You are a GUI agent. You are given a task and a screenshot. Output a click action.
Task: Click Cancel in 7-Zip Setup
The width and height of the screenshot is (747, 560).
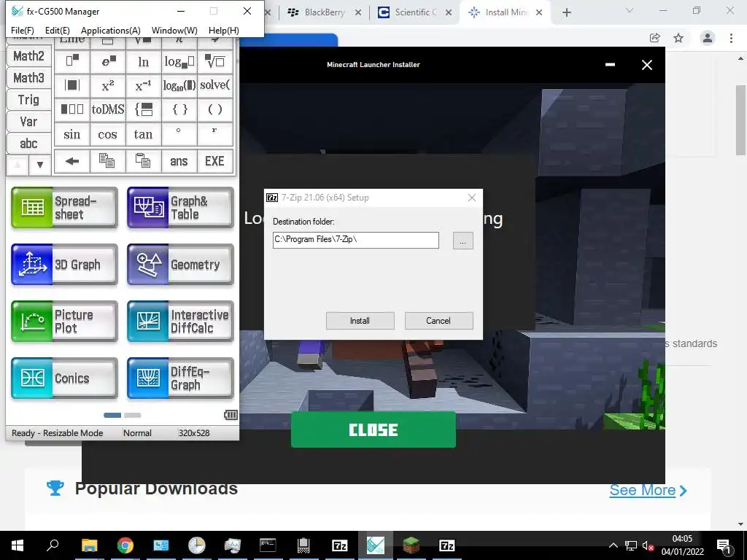click(438, 321)
